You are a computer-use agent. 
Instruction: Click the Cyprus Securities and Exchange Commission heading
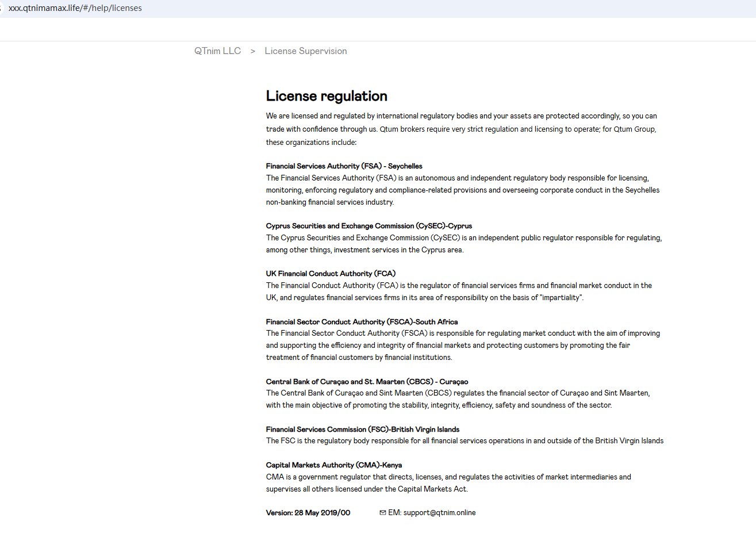coord(369,226)
